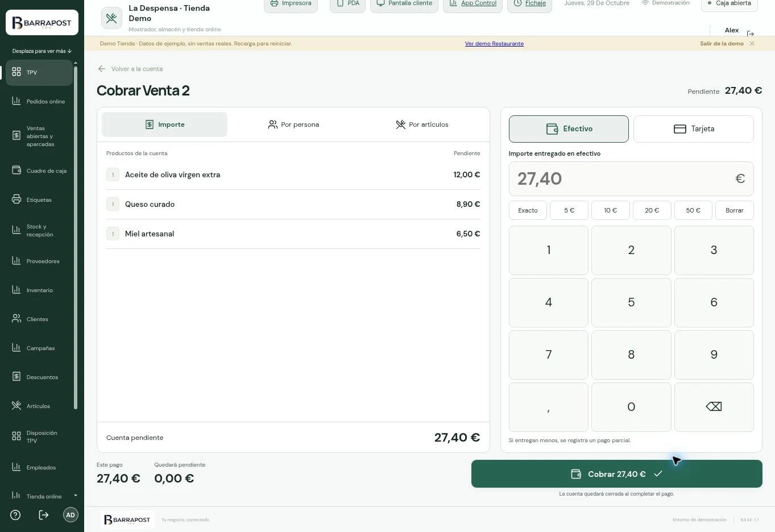Viewport: 775px width, 532px height.
Task: Open Disposición TPV section
Action: [39, 437]
